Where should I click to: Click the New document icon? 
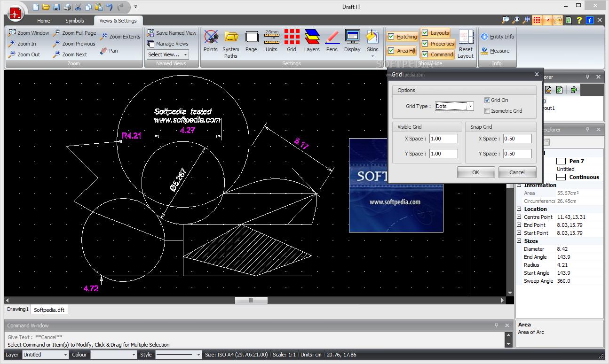(36, 7)
